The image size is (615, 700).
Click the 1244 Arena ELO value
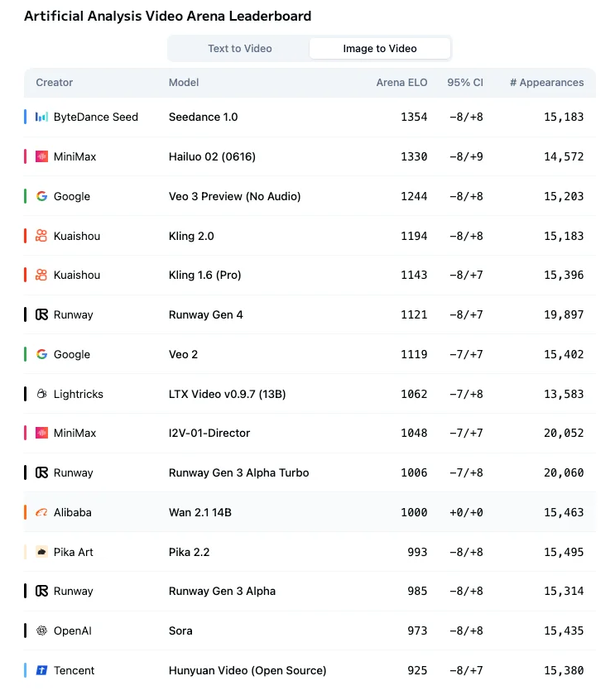click(x=414, y=196)
